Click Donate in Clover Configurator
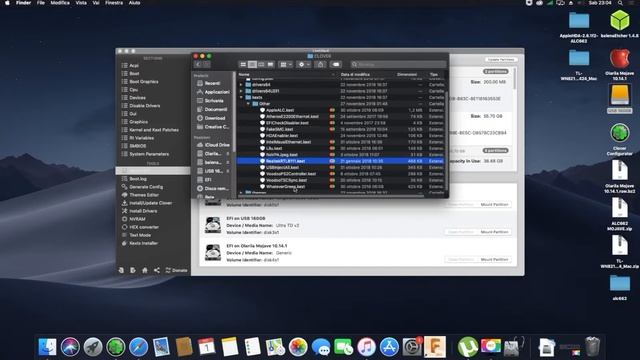This screenshot has height=360, width=640. click(176, 270)
